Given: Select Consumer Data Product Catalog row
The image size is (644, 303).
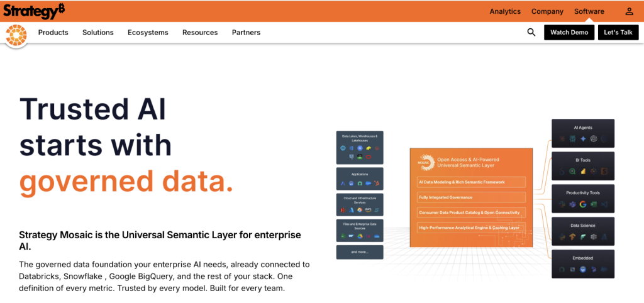Looking at the screenshot, I should [471, 212].
